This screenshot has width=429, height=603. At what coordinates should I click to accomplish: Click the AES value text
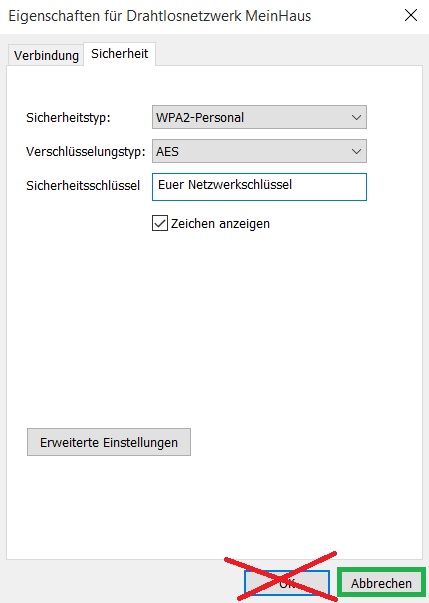coord(167,152)
